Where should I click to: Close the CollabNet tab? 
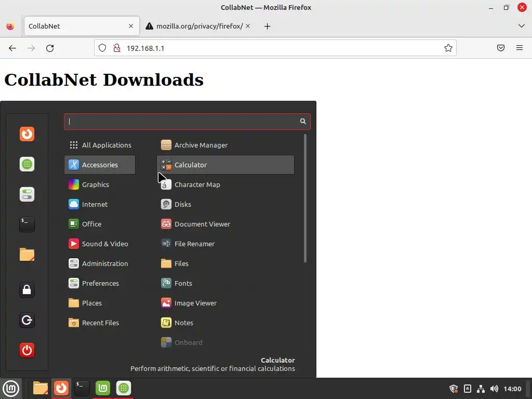tap(130, 26)
